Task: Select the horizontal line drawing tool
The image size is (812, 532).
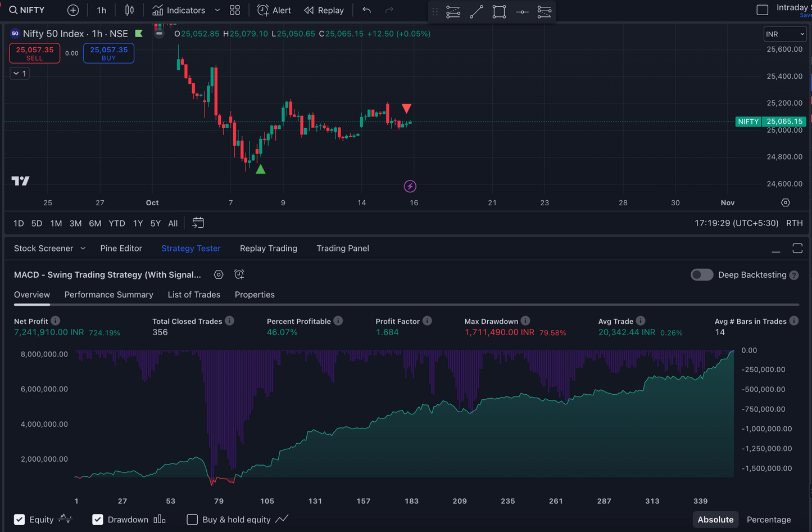Action: tap(522, 12)
